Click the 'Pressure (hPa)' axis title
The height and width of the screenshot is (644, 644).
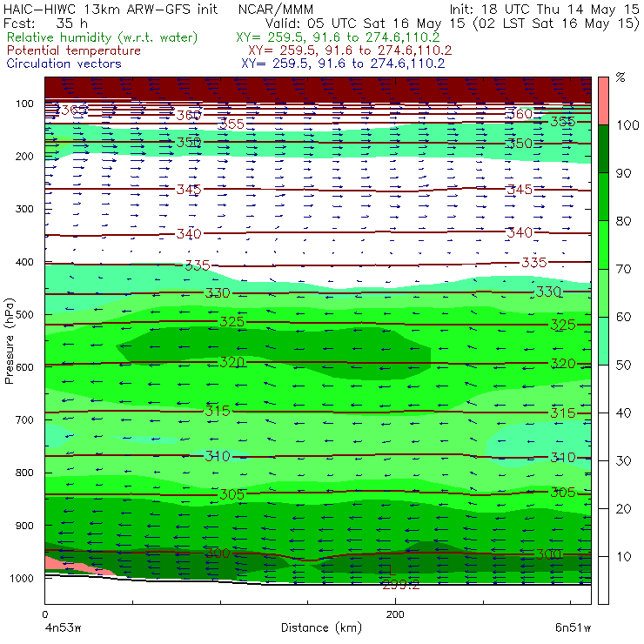pos(9,341)
